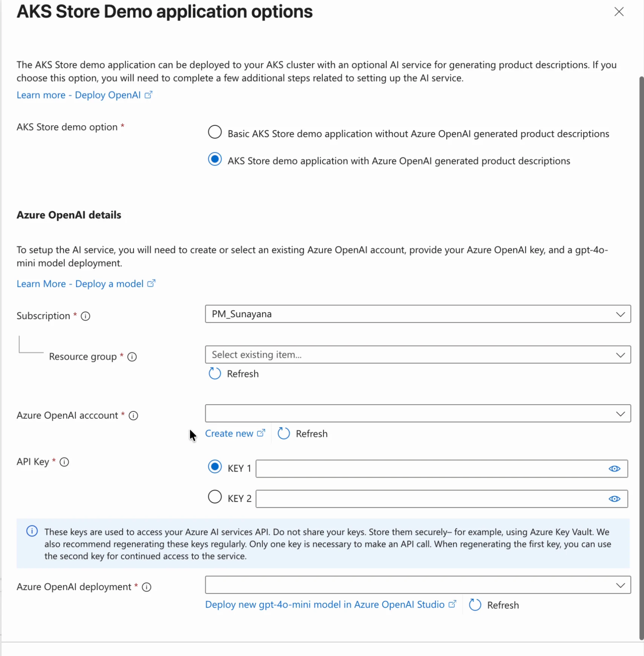Reveal the KEY 2 value with eye icon
644x656 pixels.
614,499
